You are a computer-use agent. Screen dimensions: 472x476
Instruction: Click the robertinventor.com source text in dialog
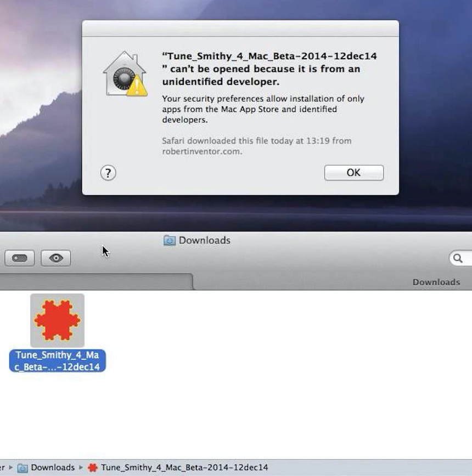click(x=201, y=151)
